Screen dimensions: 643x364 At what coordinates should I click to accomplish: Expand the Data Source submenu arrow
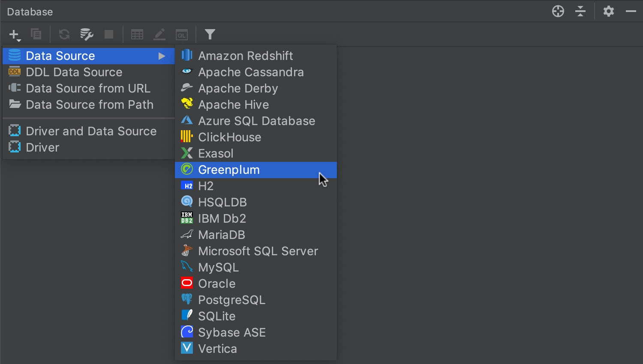(162, 56)
